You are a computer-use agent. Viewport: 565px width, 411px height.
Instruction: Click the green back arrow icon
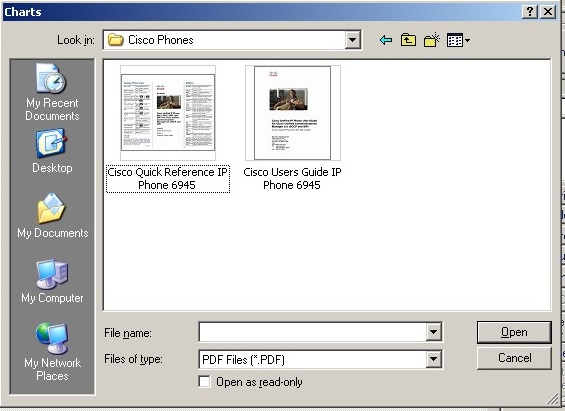386,40
